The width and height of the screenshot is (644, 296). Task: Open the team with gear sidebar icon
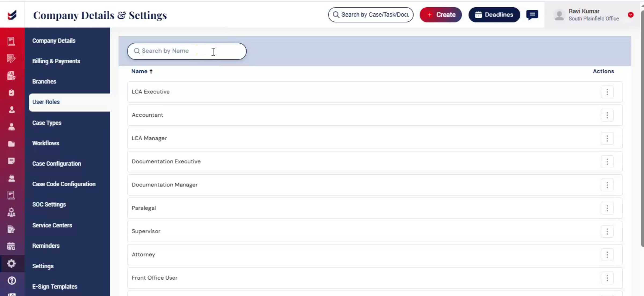point(11,212)
